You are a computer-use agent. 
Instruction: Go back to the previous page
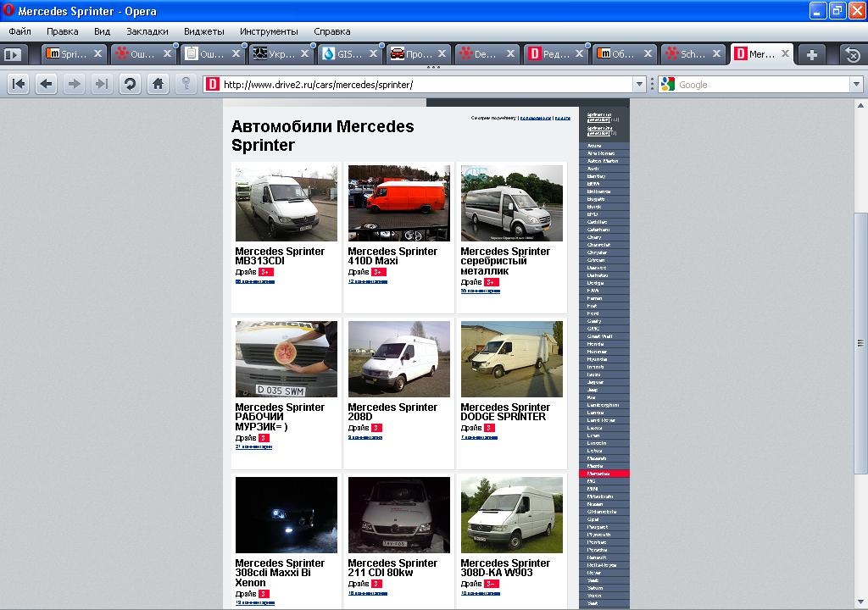[x=47, y=84]
